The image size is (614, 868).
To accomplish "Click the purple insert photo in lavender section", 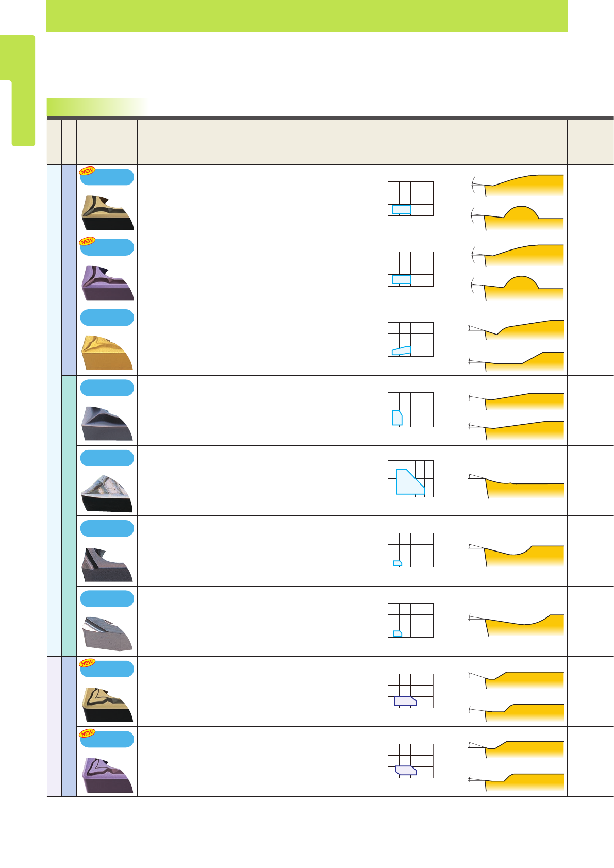I will click(x=107, y=775).
